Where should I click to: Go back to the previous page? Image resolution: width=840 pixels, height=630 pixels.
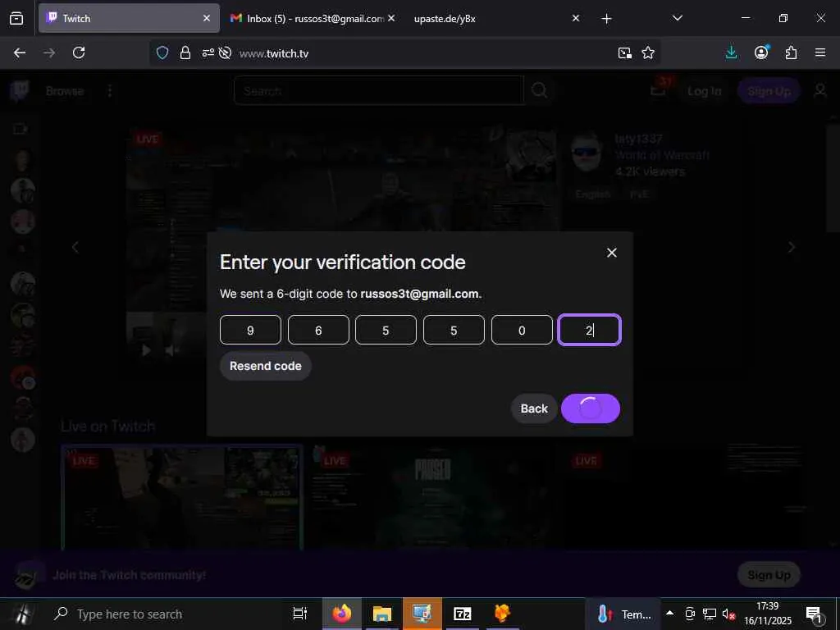tap(20, 52)
